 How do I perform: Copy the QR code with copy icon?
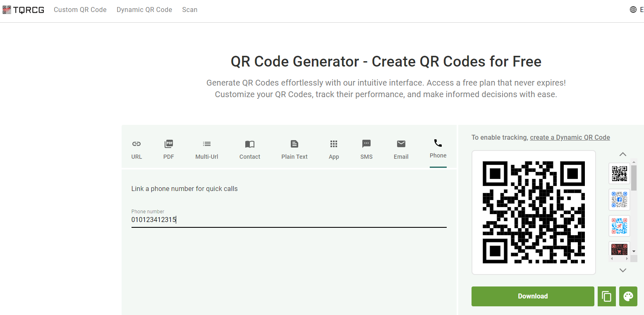[607, 296]
